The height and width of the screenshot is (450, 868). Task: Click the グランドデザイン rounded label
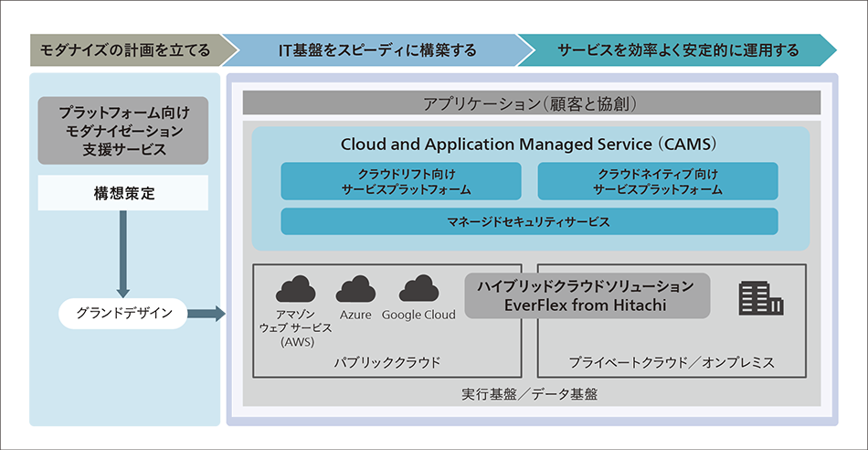tap(123, 314)
